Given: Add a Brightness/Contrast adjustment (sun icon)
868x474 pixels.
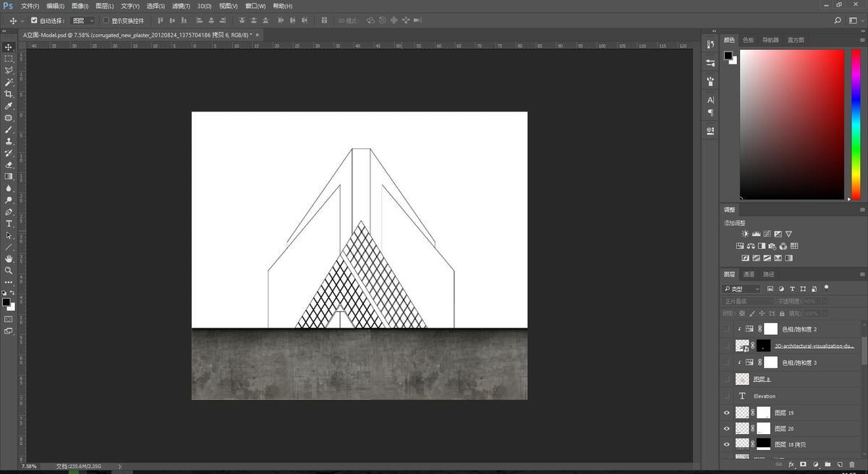Looking at the screenshot, I should click(745, 234).
